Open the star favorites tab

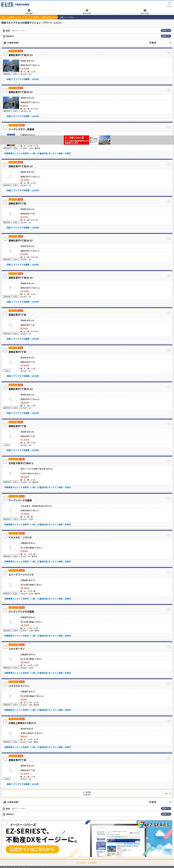pos(87,11)
